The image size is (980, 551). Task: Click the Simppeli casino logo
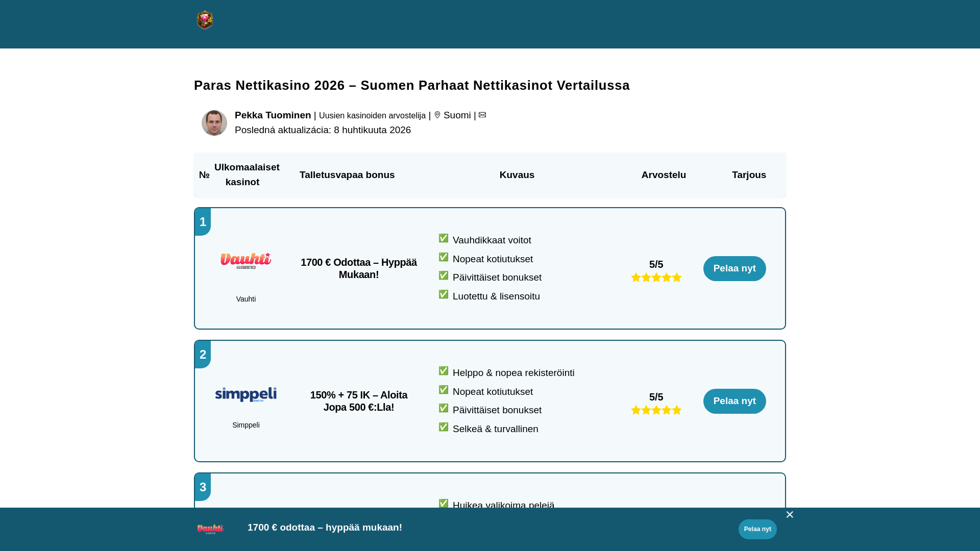click(x=246, y=394)
